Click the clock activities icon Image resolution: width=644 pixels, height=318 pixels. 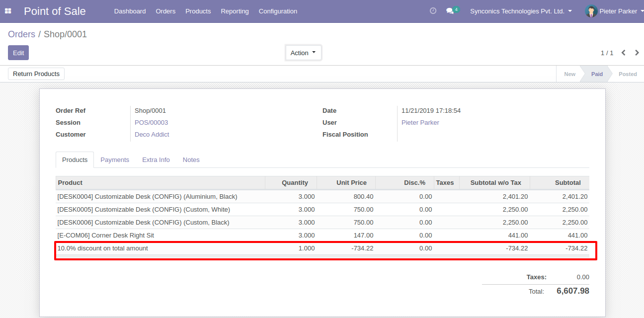(x=433, y=11)
